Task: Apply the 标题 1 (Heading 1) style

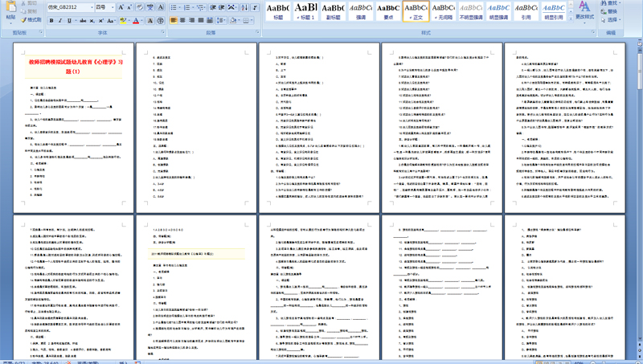Action: [x=306, y=11]
